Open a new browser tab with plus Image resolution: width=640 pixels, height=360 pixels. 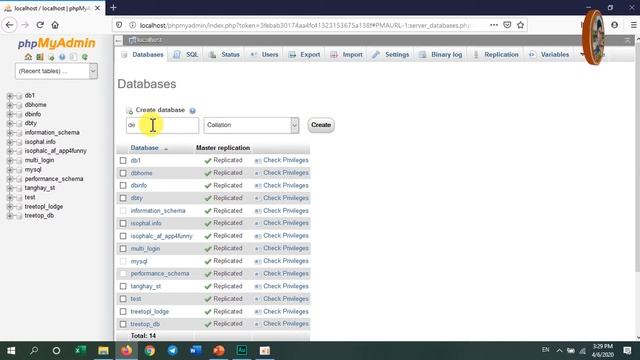coord(113,7)
